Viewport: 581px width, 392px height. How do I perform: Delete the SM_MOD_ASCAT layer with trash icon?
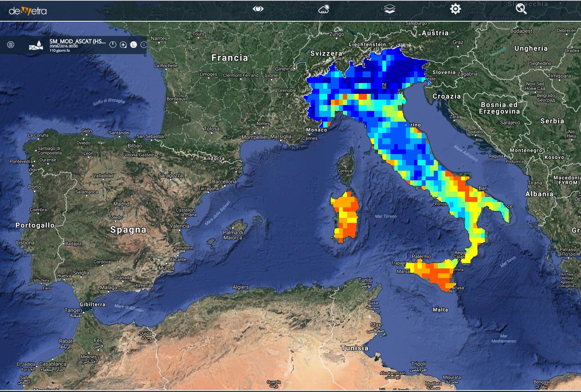click(x=11, y=45)
